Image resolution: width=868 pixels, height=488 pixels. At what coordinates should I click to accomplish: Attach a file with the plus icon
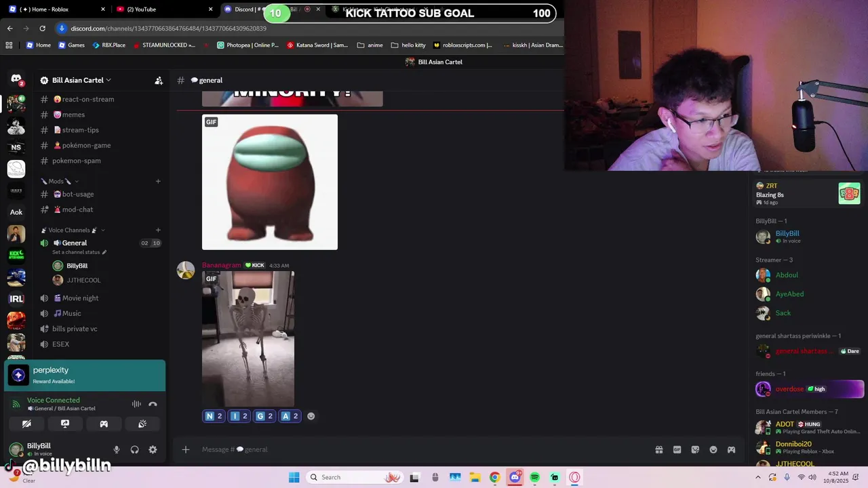[185, 449]
